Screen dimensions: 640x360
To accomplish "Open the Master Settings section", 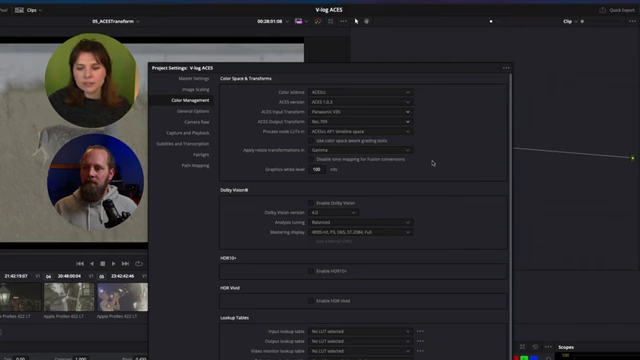I will 193,78.
